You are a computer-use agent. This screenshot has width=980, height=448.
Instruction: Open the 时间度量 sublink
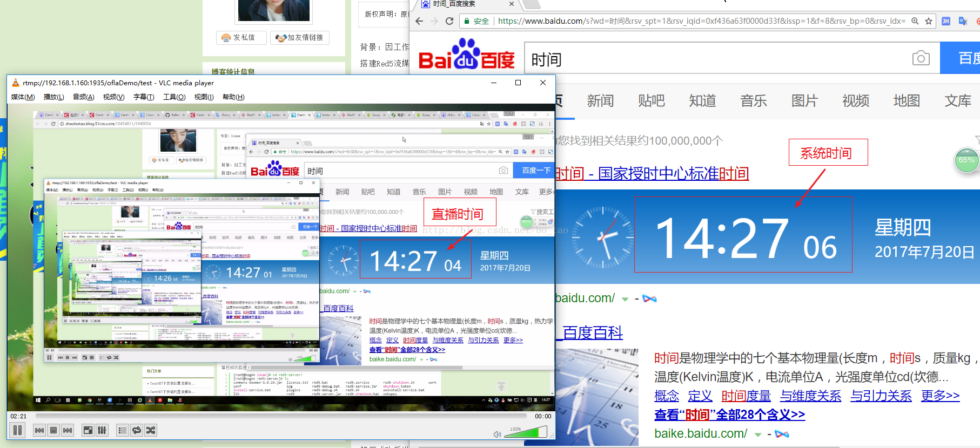tap(746, 396)
